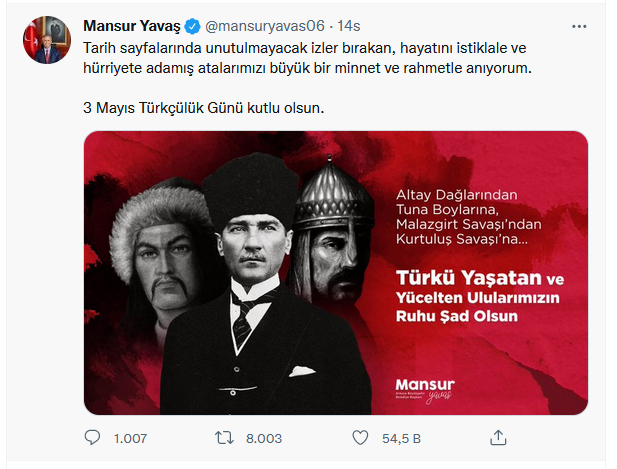
Task: Click the 8.003 retweet count
Action: [264, 438]
